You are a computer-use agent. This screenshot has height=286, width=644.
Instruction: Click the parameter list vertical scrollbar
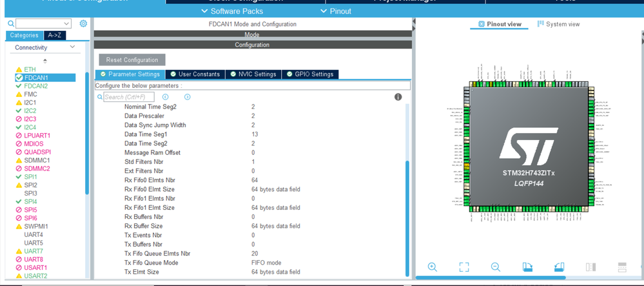click(x=407, y=218)
